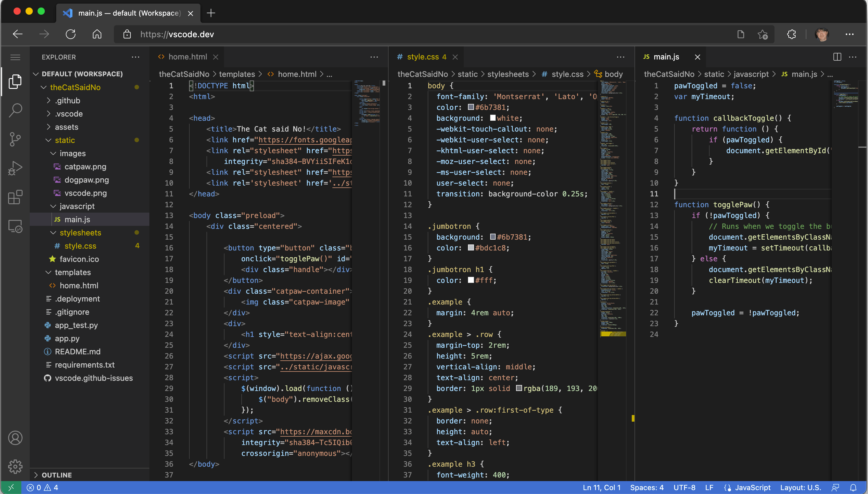Click Spaces: 4 indentation setting
Viewport: 868px width, 494px height.
pos(647,488)
